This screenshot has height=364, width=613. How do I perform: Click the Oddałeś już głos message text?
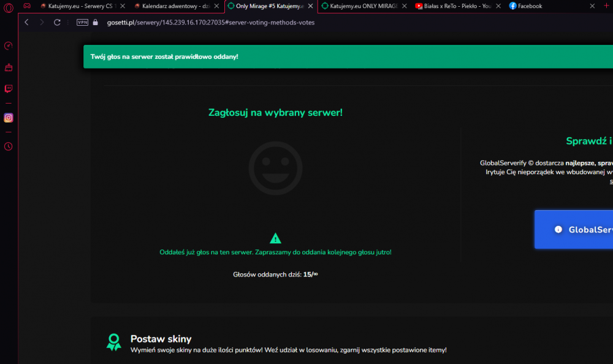275,252
